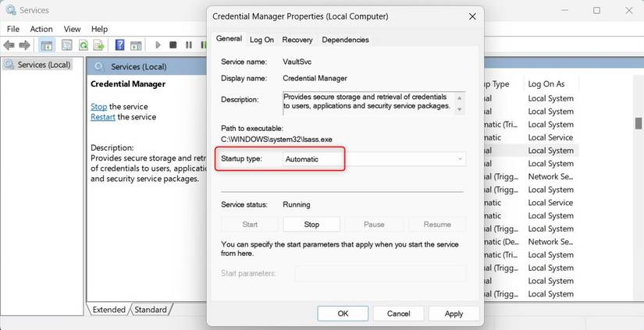Click the Pause Service toolbar icon
This screenshot has width=644, height=330.
coord(188,45)
